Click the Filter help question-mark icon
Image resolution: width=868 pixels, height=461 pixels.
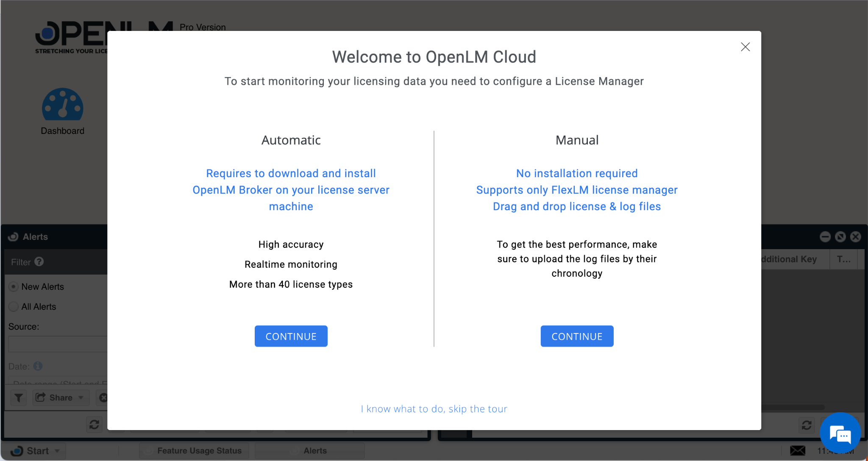[39, 262]
